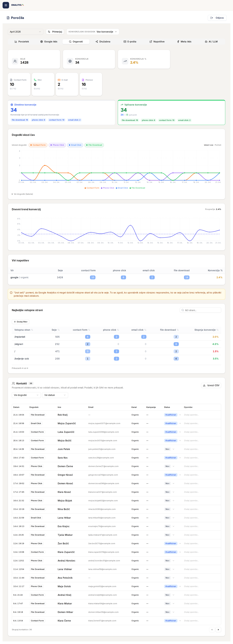Screen dimensions: 233x644
Task: Toggle Contact Form in the chart legend under the graph
Action: tap(92, 188)
